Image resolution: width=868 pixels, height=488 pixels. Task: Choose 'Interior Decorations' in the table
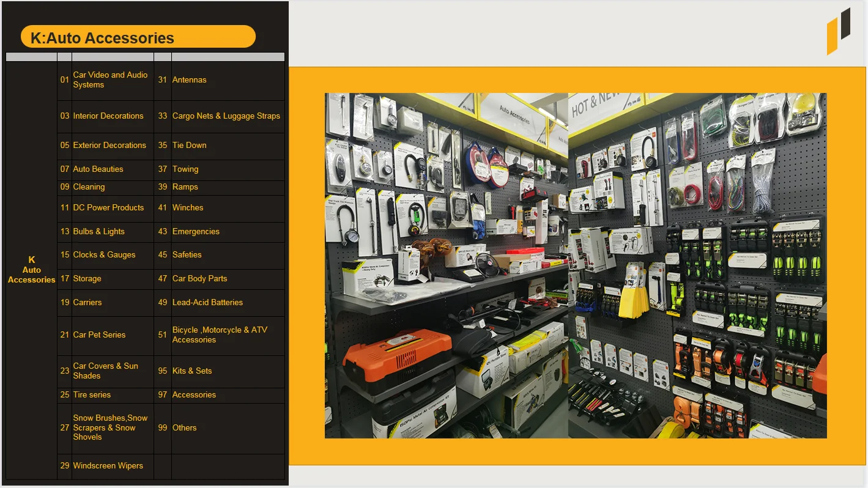[108, 116]
